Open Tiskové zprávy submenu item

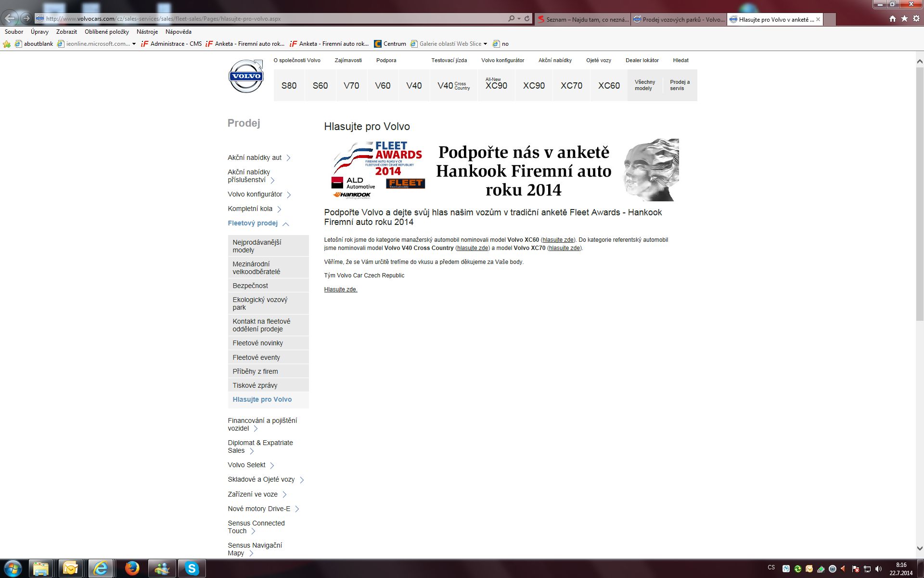(x=268, y=385)
